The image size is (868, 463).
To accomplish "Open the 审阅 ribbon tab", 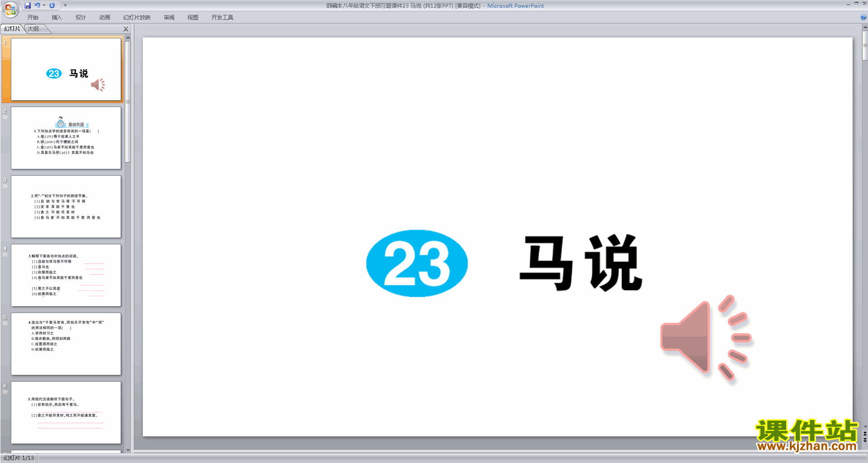I will point(169,18).
